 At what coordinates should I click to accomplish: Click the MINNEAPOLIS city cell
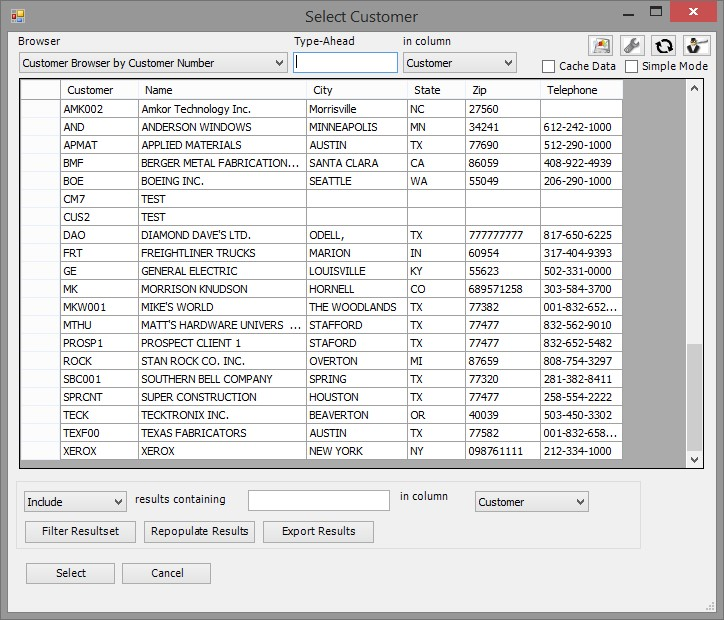[x=356, y=127]
